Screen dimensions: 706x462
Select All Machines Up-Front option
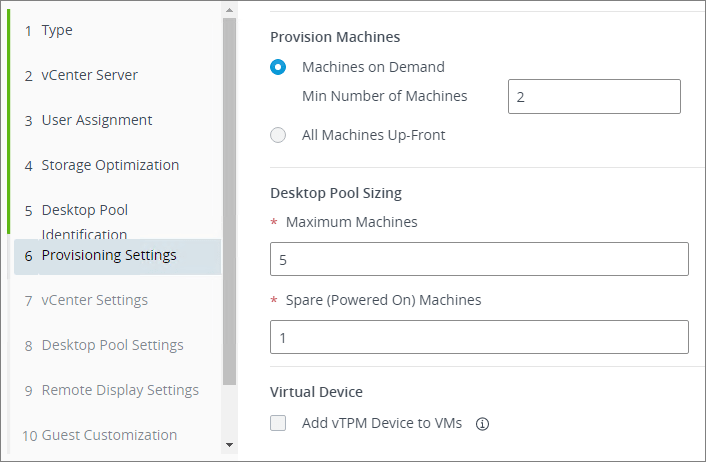pos(279,135)
